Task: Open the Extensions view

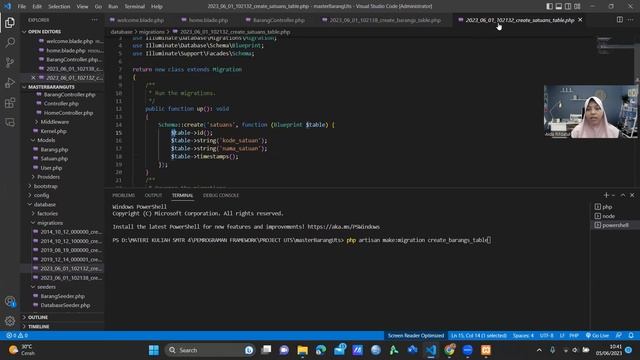Action: (x=10, y=102)
